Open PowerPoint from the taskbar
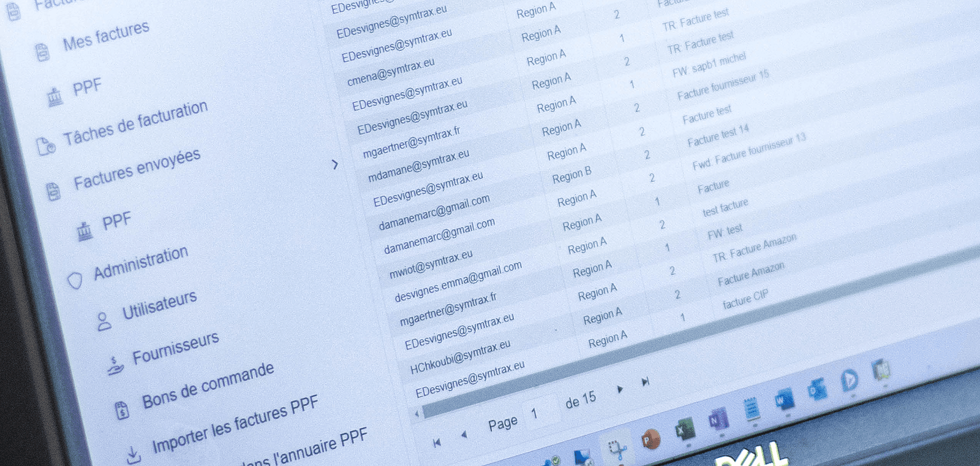 click(650, 439)
